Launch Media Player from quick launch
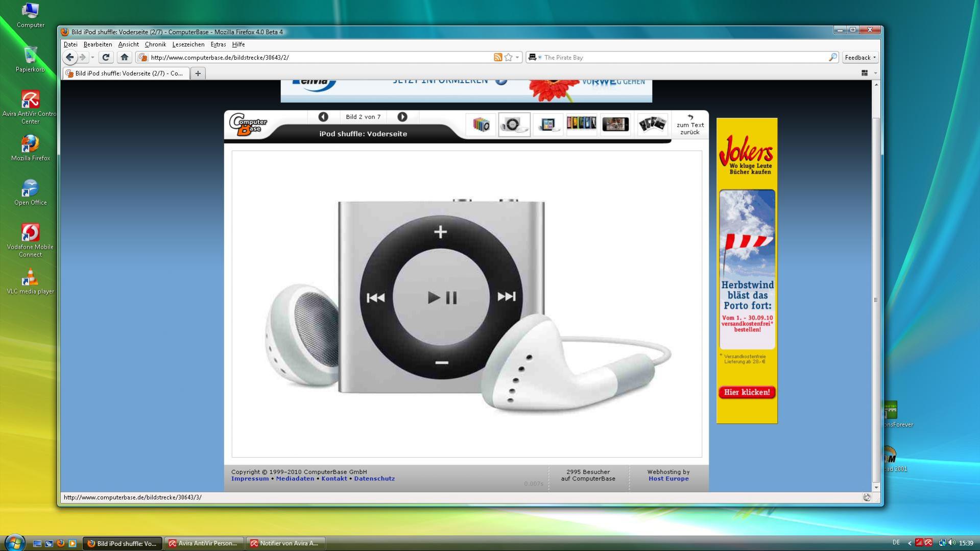Screen dimensions: 980x551 (x=72, y=543)
